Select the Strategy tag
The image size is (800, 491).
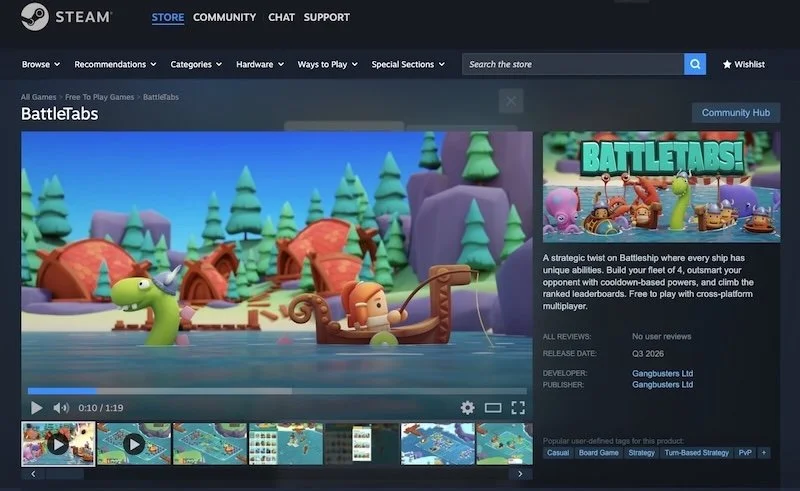641,453
